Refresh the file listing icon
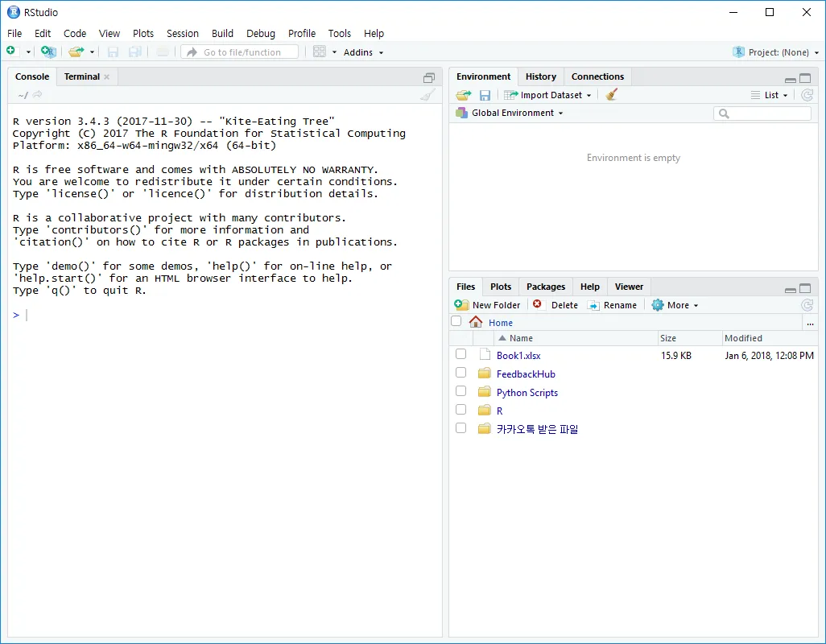This screenshot has height=644, width=826. pyautogui.click(x=807, y=305)
